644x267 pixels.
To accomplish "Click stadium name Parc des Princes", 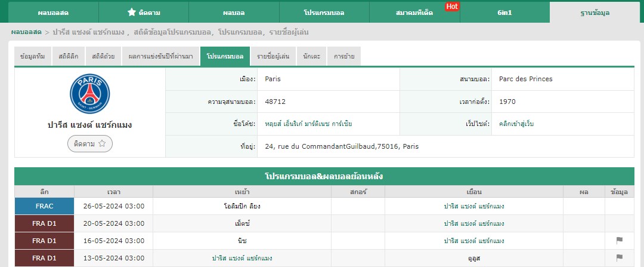I will pos(526,79).
